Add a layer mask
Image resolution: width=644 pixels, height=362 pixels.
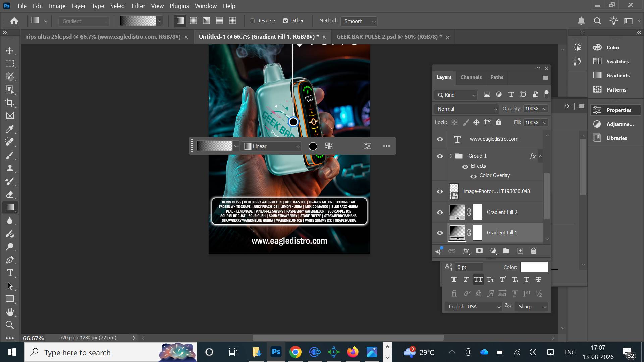[479, 251]
